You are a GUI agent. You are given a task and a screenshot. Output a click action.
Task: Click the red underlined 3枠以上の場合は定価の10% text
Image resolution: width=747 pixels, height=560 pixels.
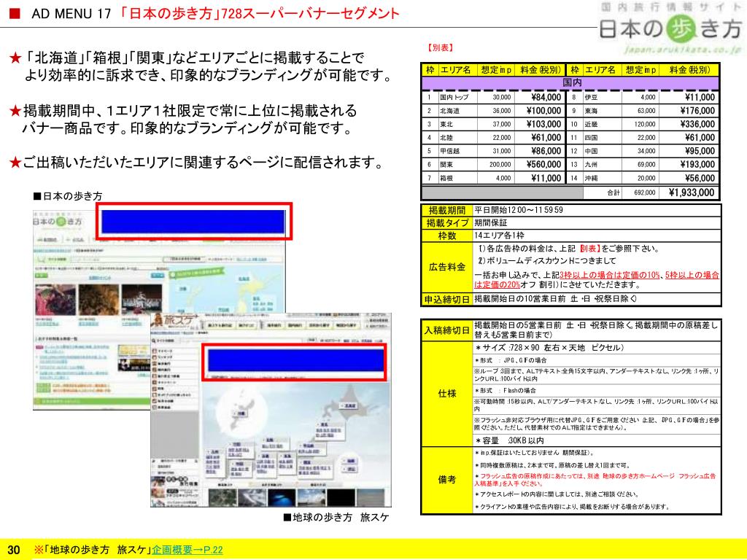(x=609, y=275)
